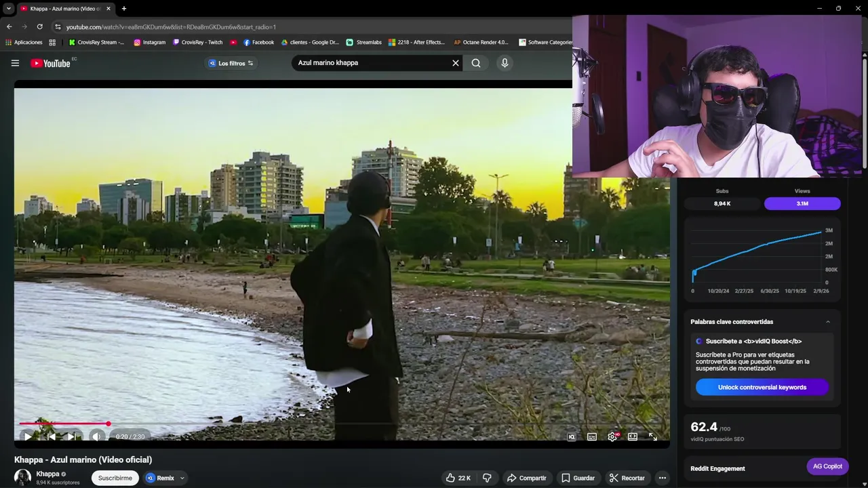The image size is (868, 488).
Task: Open Octane Render 4.0 bookmark
Action: click(481, 42)
